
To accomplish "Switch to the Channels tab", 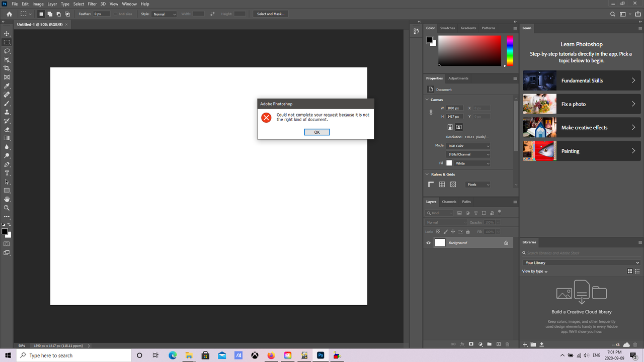I will pos(449,202).
